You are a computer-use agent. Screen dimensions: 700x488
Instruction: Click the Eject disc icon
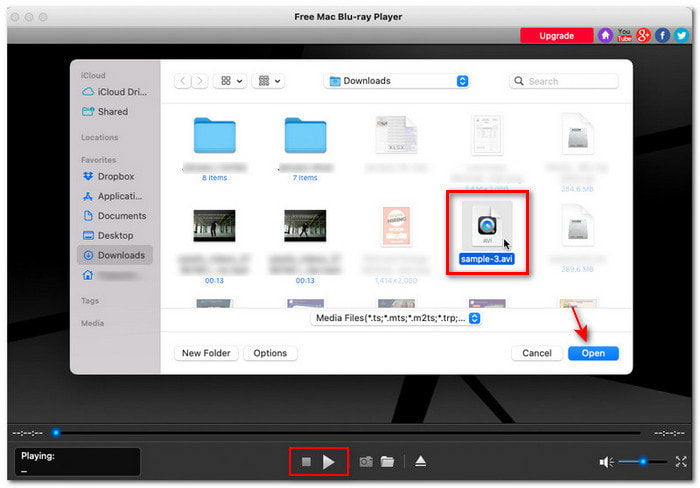(x=421, y=461)
